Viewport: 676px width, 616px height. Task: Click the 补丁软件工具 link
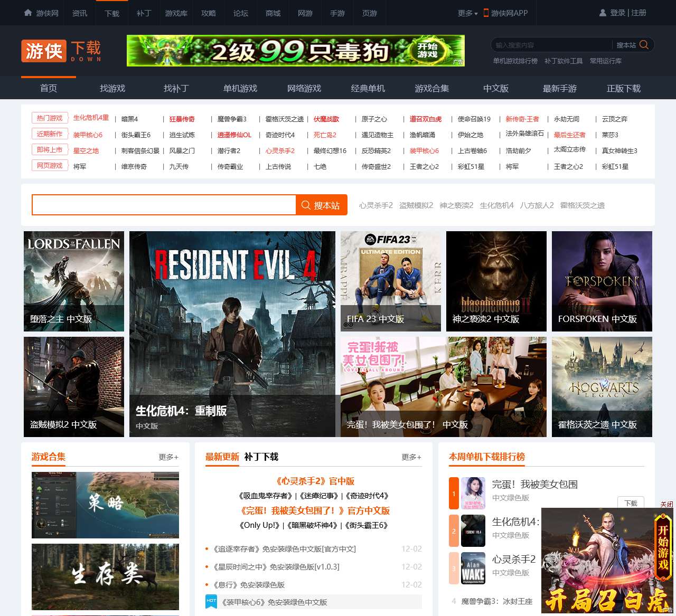tap(564, 61)
